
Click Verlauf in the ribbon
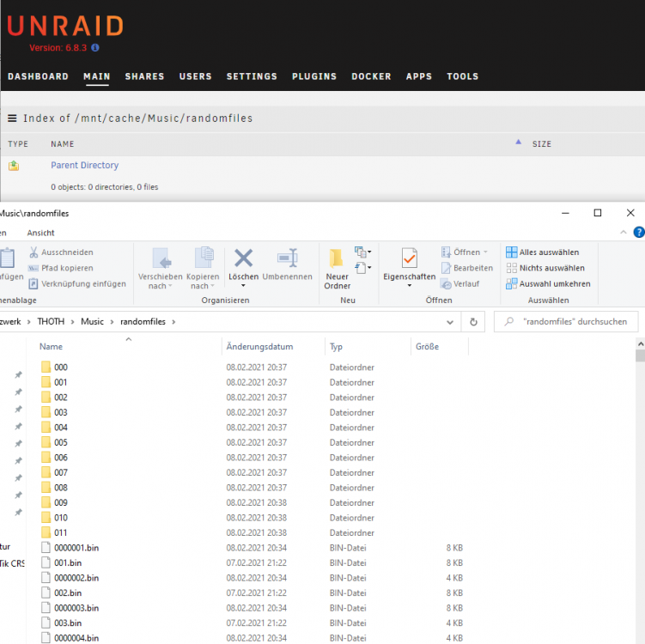click(x=459, y=283)
